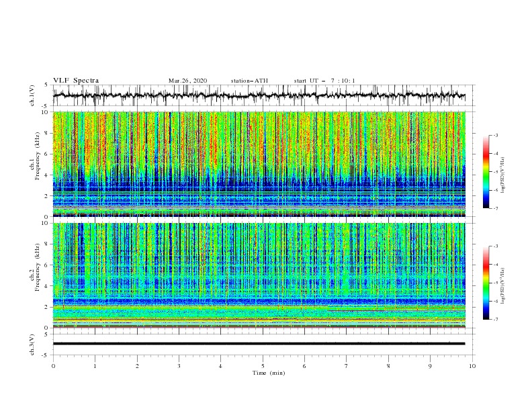Click the "Time (min)" axis title
This screenshot has height=411, width=532.
coord(269,373)
